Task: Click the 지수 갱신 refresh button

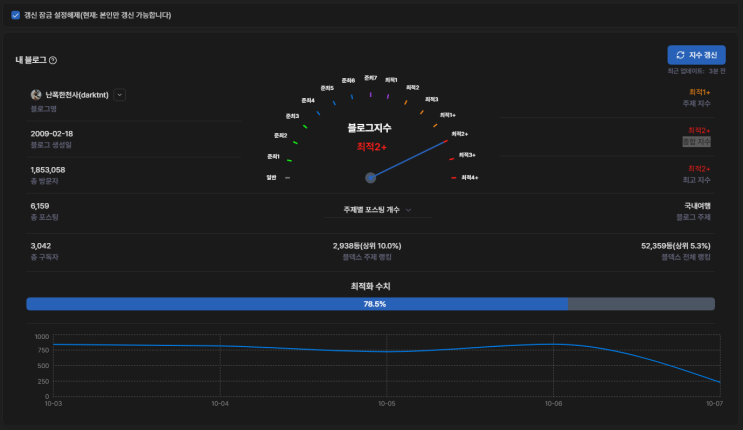Action: 696,55
